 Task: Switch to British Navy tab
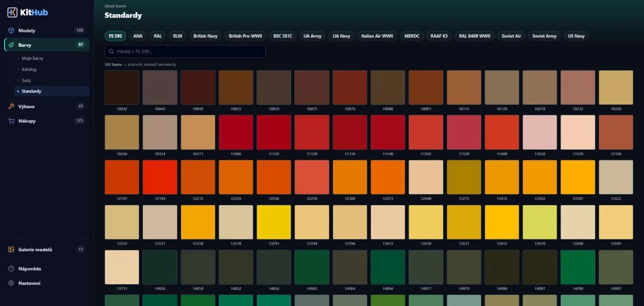(x=205, y=36)
